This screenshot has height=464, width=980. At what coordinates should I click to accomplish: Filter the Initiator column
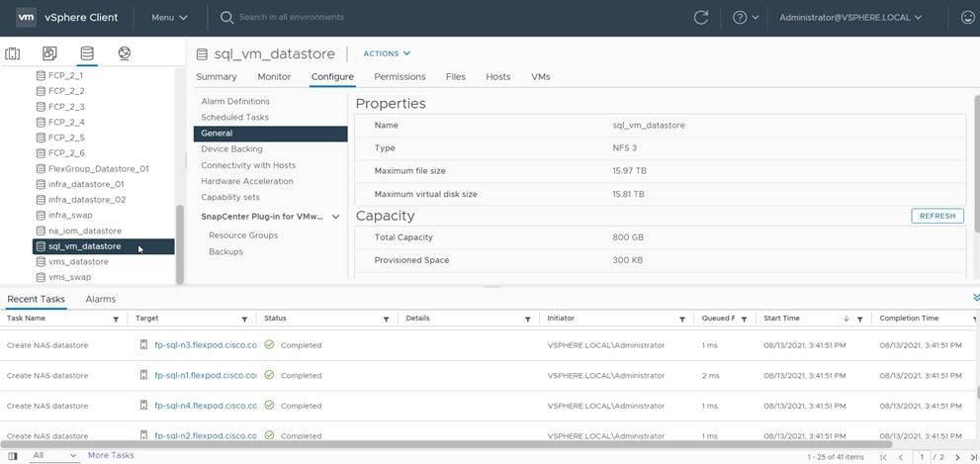682,319
